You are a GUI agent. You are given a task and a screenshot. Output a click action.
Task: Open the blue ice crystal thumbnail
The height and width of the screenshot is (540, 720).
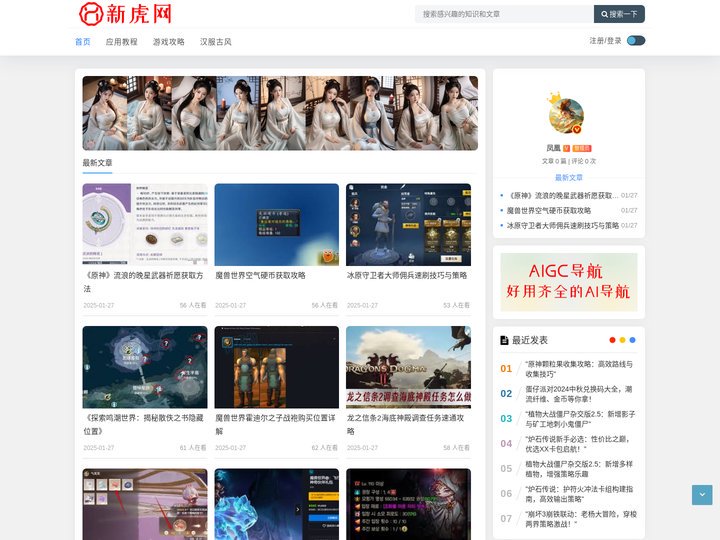pos(276,504)
